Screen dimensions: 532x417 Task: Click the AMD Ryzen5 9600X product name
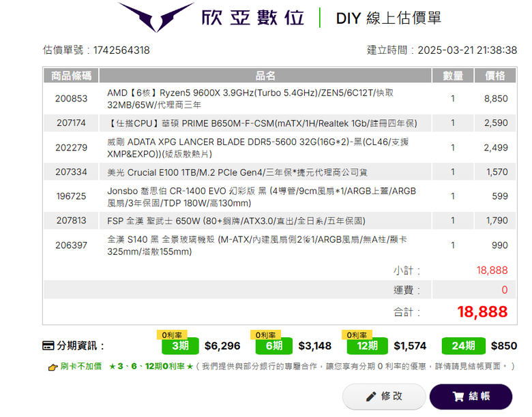pos(250,99)
